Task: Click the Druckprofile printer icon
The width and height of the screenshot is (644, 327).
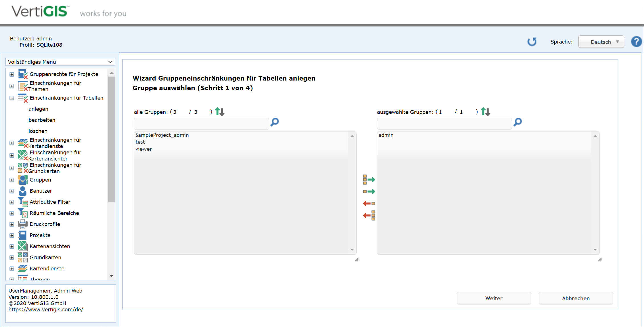Action: click(23, 224)
